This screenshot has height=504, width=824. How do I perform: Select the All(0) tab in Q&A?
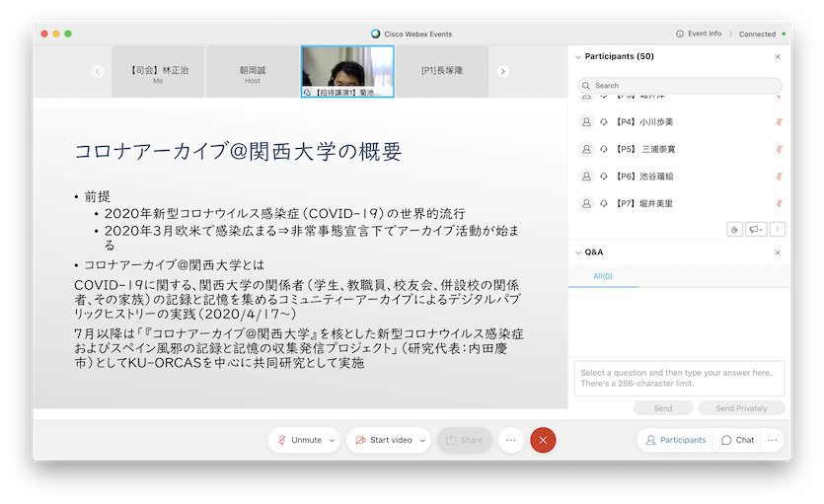click(x=603, y=276)
